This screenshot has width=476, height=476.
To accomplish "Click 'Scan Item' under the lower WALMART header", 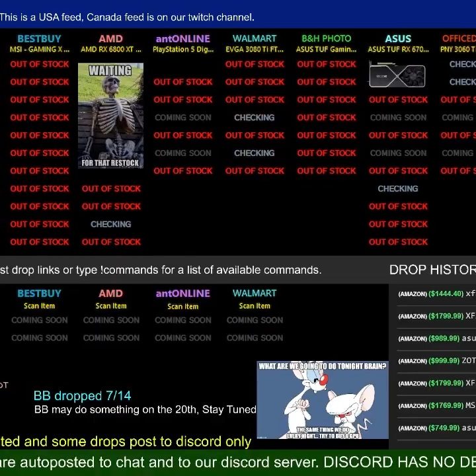I will [255, 306].
